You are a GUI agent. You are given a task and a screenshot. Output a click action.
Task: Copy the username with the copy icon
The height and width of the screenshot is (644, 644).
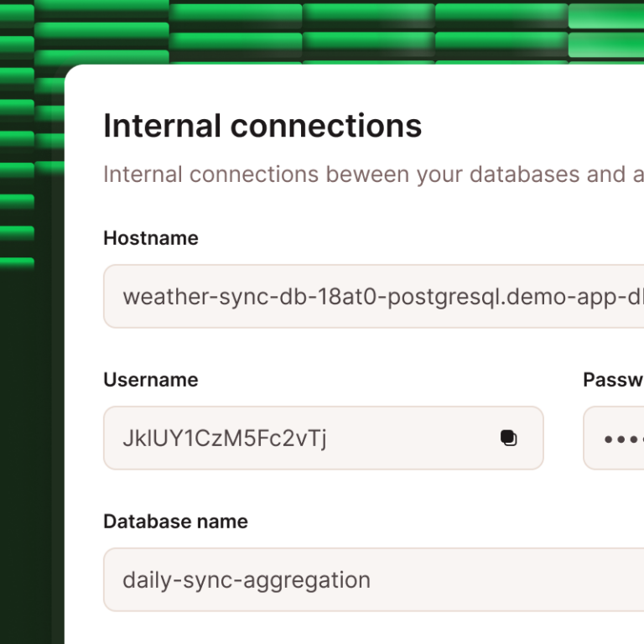pos(509,438)
